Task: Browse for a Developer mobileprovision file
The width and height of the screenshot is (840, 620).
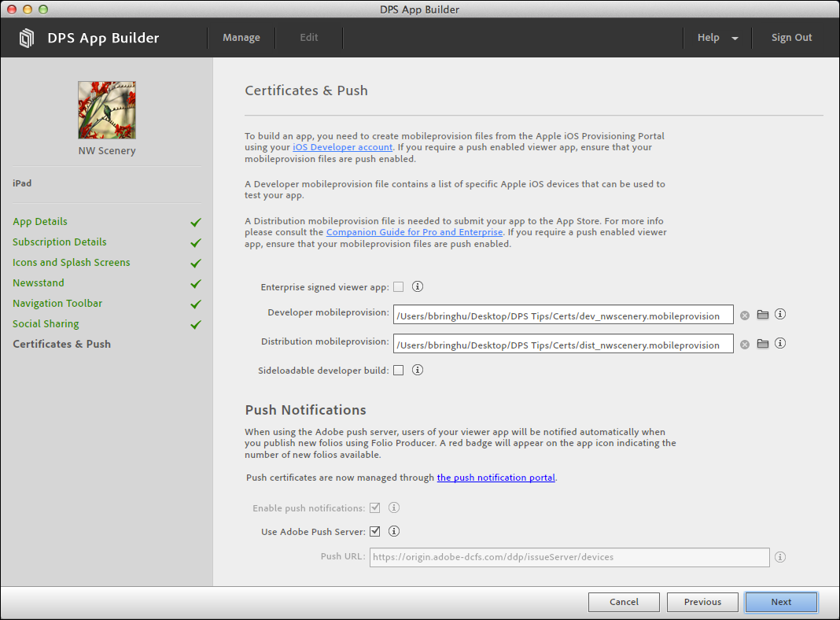Action: point(761,314)
